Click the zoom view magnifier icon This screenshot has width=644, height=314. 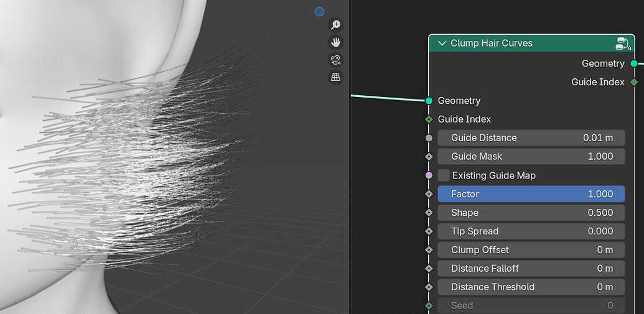[335, 25]
